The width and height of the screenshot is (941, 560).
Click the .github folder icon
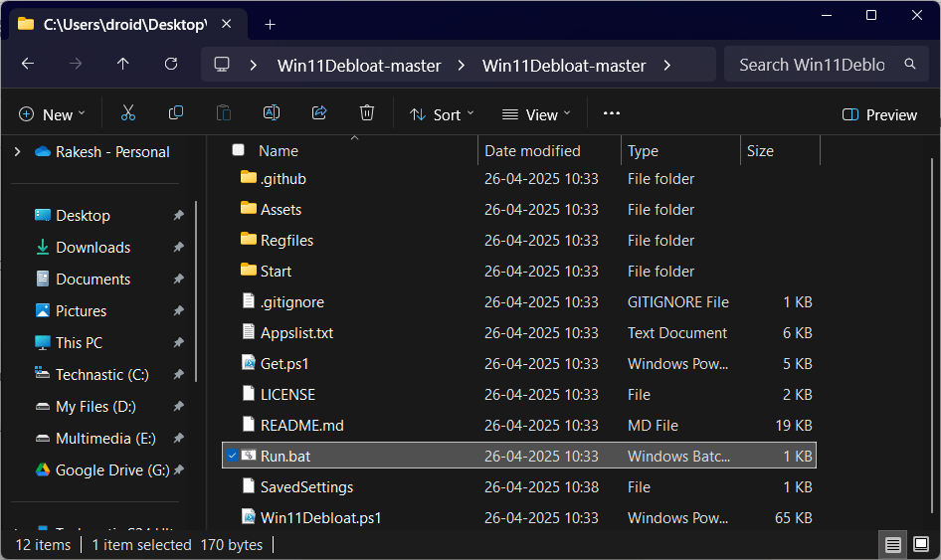click(249, 177)
